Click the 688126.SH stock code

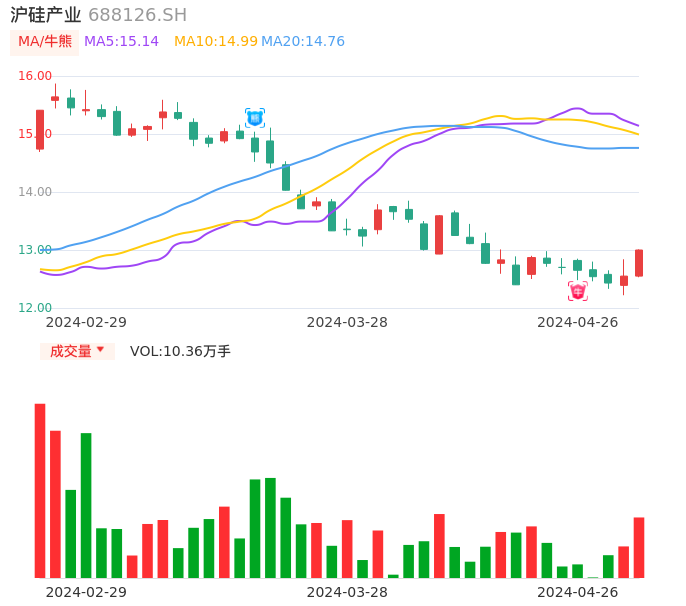coord(137,15)
